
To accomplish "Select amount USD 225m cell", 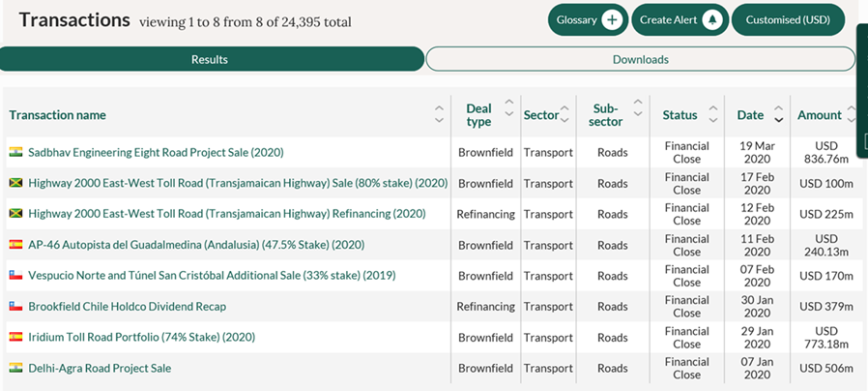I will click(826, 214).
